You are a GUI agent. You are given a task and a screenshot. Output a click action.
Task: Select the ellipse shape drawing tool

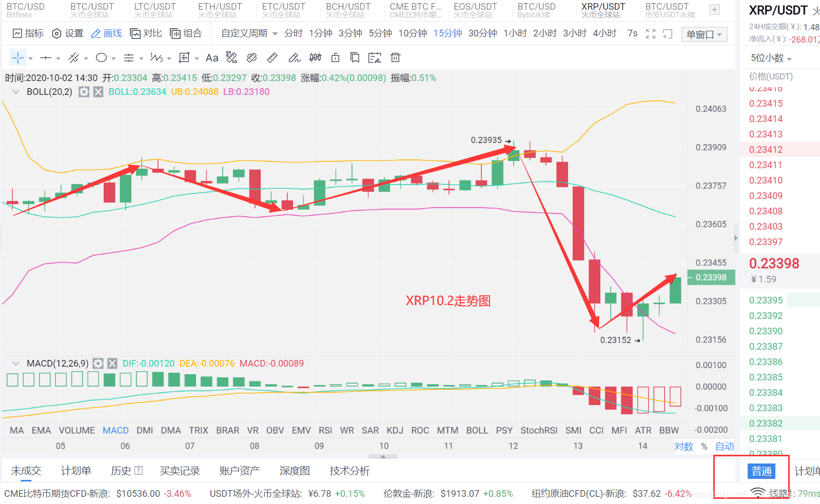102,58
